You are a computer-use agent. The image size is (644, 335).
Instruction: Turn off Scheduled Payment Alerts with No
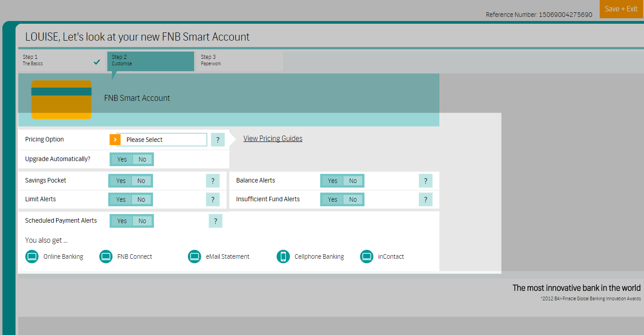pyautogui.click(x=143, y=221)
